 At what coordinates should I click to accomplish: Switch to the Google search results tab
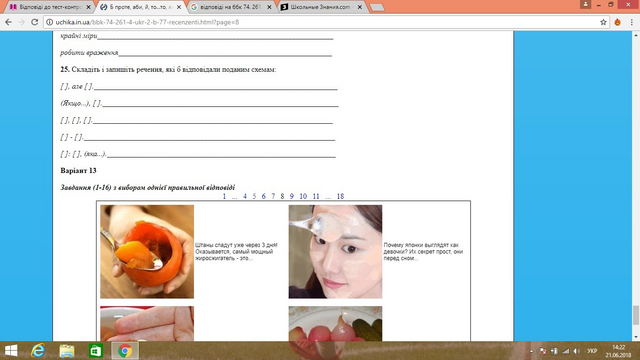pos(231,7)
